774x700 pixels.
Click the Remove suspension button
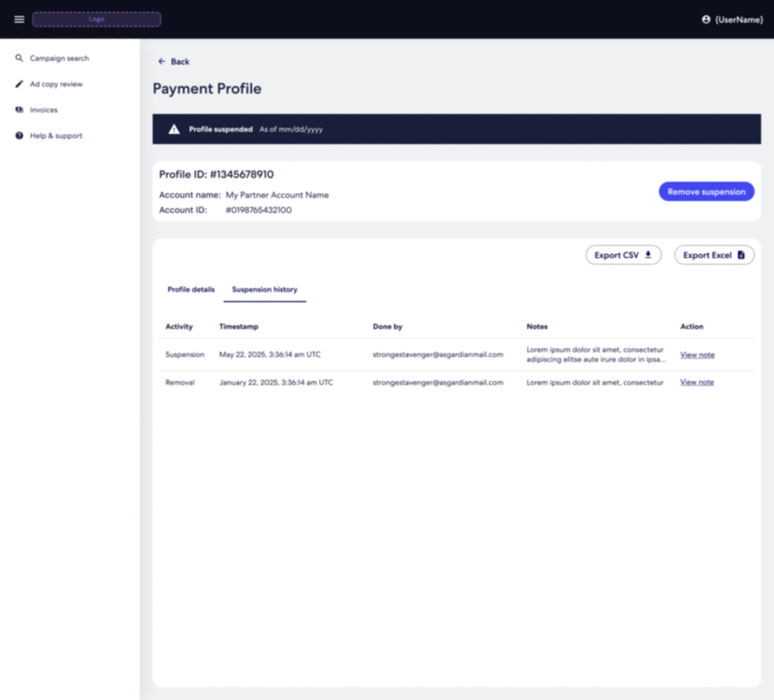[706, 191]
